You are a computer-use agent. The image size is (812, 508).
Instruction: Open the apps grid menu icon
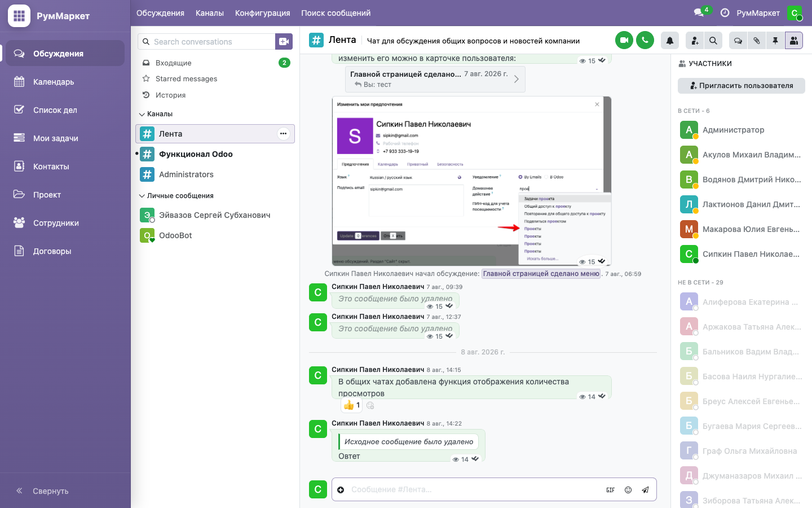[x=19, y=16]
